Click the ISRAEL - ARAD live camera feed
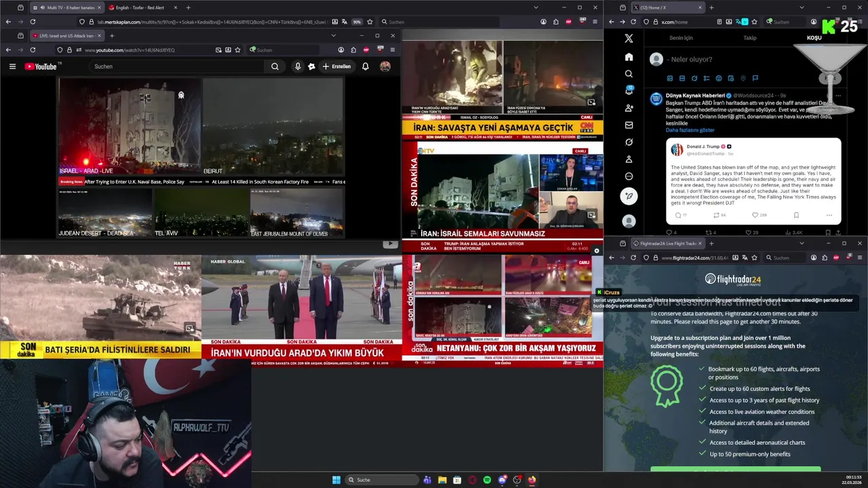Screen dimensions: 868x488 click(x=129, y=127)
